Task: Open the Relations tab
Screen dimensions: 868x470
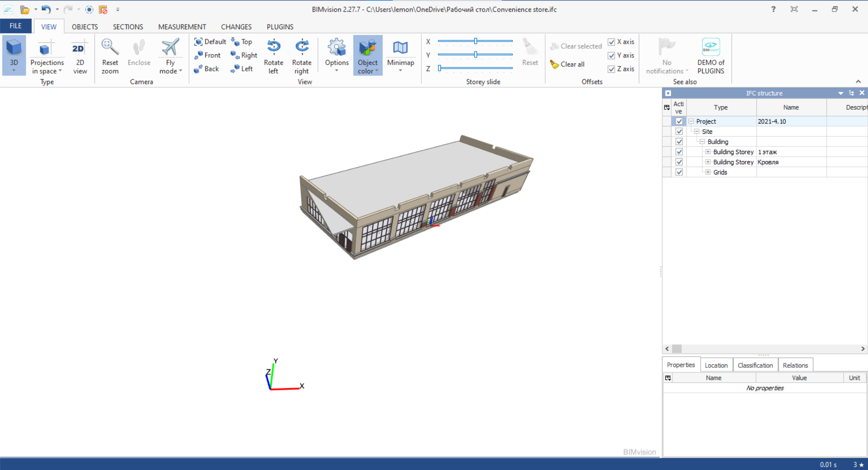Action: (795, 365)
